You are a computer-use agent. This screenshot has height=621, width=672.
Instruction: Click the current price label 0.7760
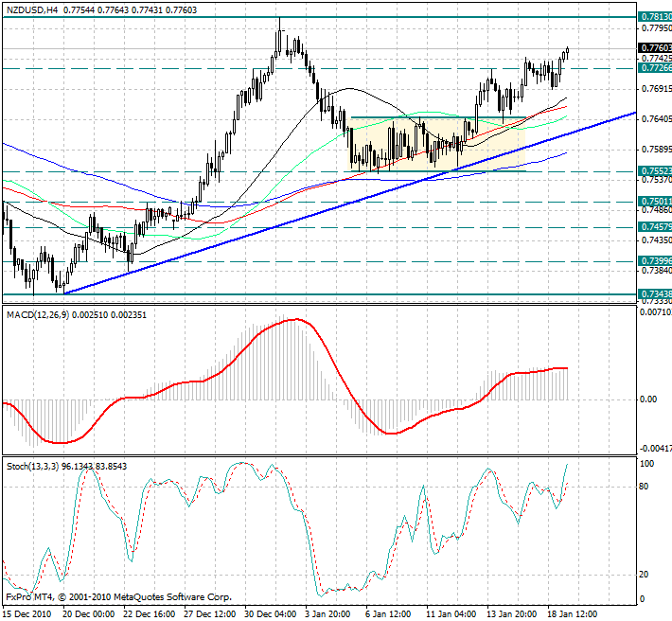tap(655, 48)
